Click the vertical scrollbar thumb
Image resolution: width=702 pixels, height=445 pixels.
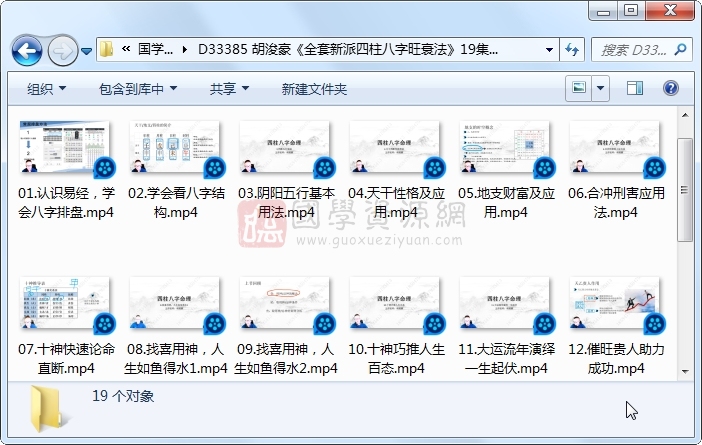click(x=685, y=190)
